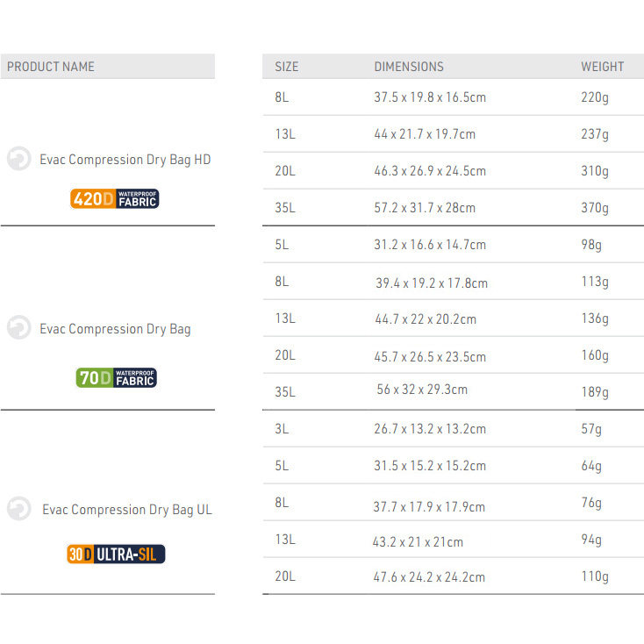This screenshot has height=644, width=644.
Task: Click the 420D Waterproof Fabric badge
Action: (114, 198)
